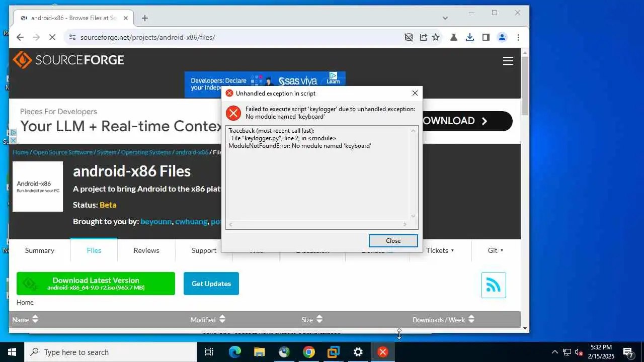Open File Explorer from taskbar

click(260, 352)
